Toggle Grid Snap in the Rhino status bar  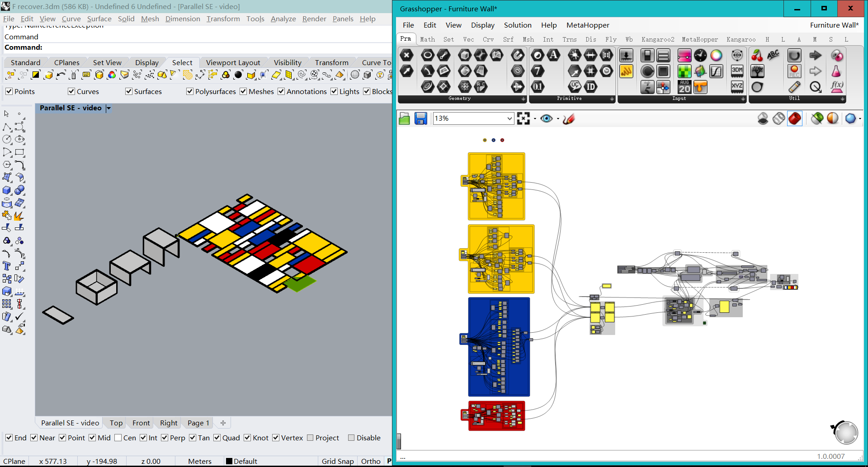tap(338, 461)
